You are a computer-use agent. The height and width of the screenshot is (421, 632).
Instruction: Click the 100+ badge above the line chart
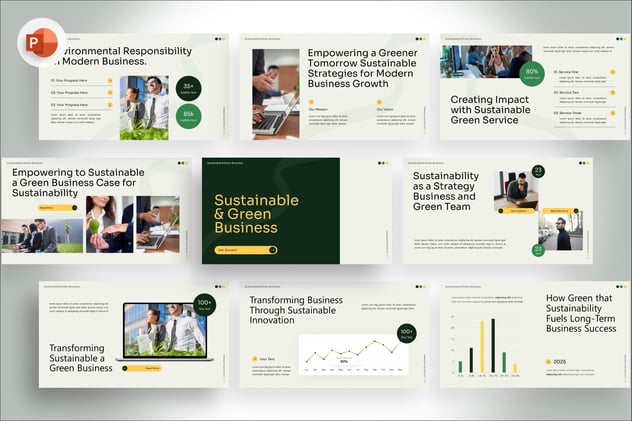click(406, 333)
